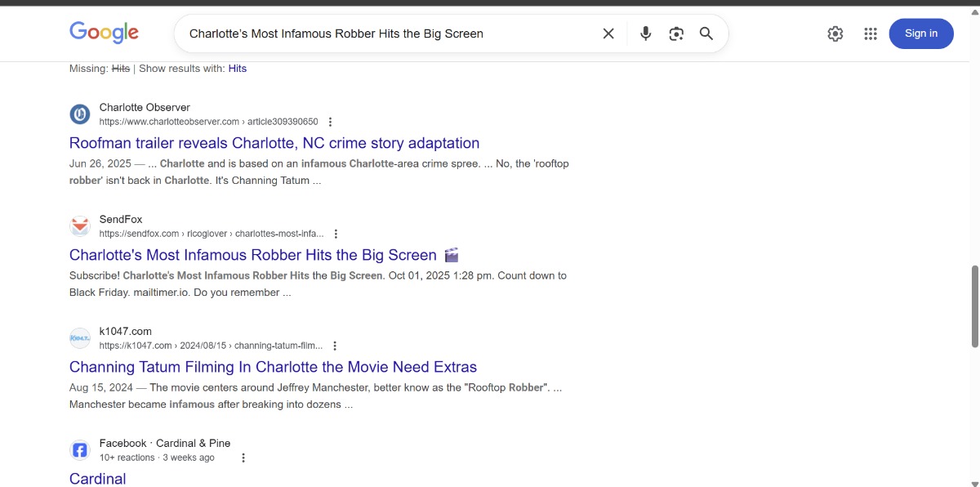
Task: Click the page vertical scrollbar
Action: point(973,306)
